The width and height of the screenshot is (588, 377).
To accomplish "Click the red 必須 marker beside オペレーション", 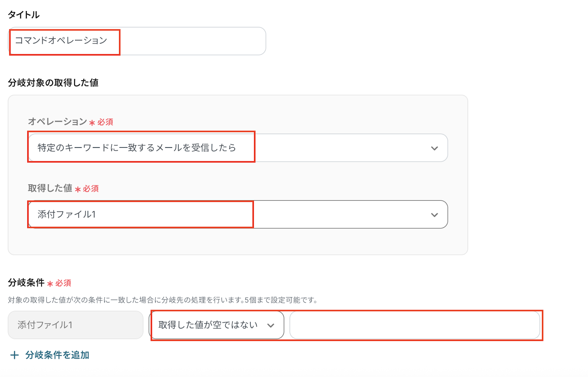I will [105, 122].
